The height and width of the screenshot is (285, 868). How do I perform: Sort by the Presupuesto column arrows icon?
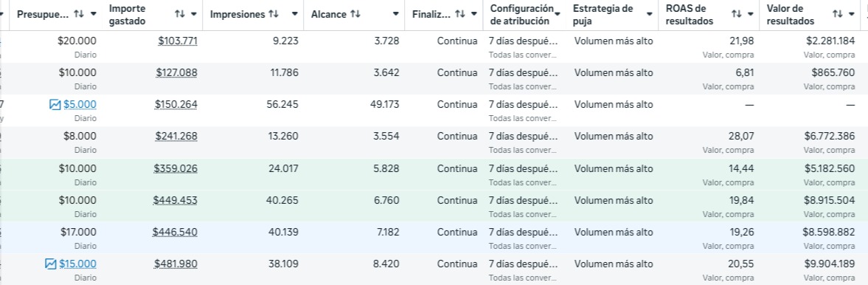point(79,14)
